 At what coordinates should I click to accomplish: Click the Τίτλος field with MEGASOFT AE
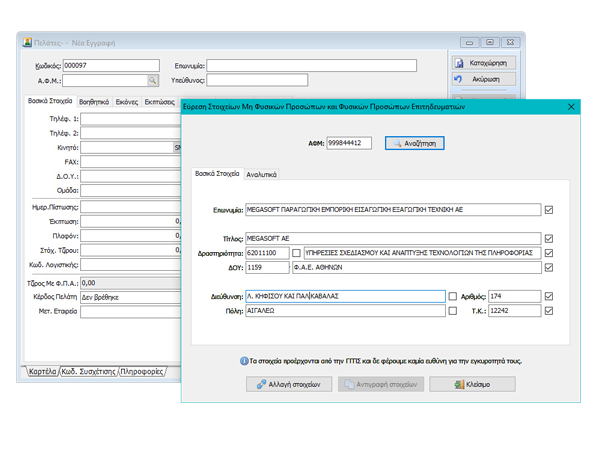393,239
